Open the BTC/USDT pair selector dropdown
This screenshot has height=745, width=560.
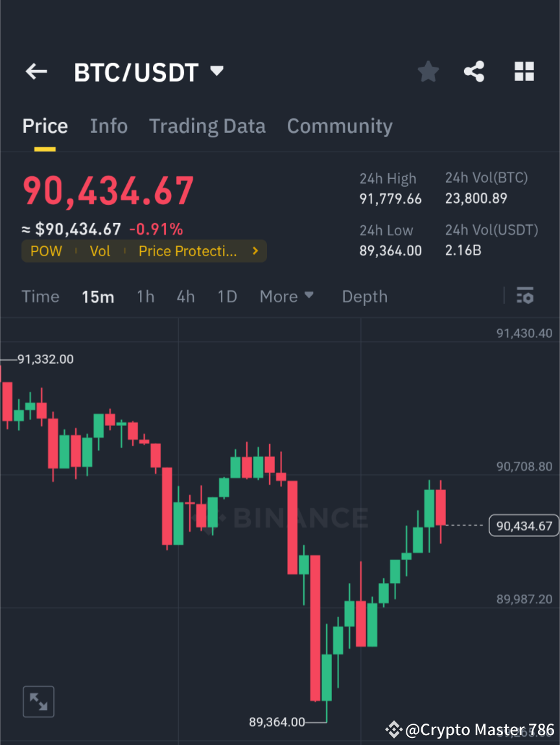pos(216,71)
